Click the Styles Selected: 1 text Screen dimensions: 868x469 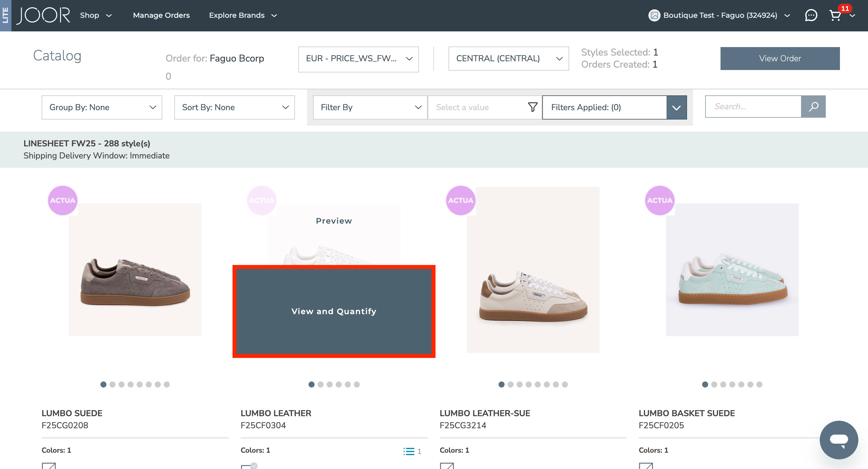pyautogui.click(x=619, y=52)
